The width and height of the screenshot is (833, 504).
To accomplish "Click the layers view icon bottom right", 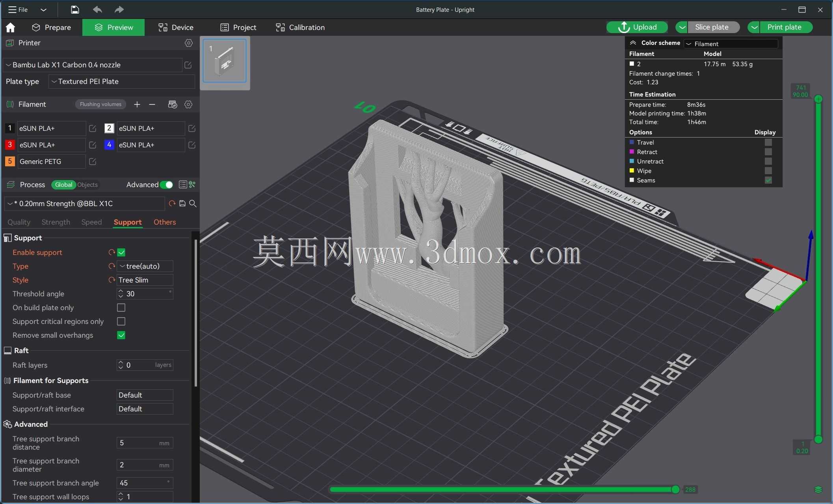I will tap(818, 490).
